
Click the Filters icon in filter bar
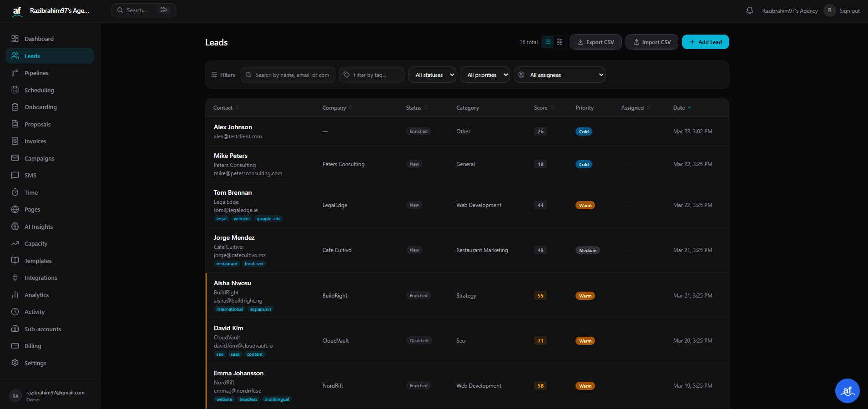(215, 75)
